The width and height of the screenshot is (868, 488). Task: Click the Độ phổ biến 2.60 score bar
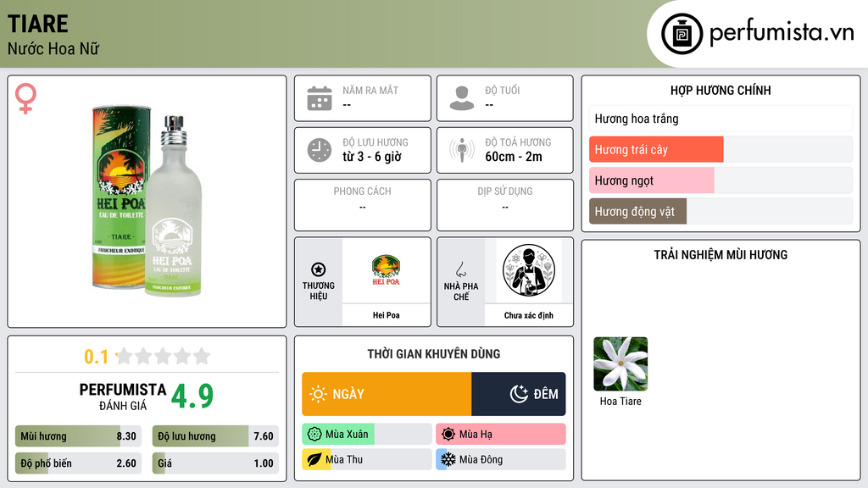[78, 463]
